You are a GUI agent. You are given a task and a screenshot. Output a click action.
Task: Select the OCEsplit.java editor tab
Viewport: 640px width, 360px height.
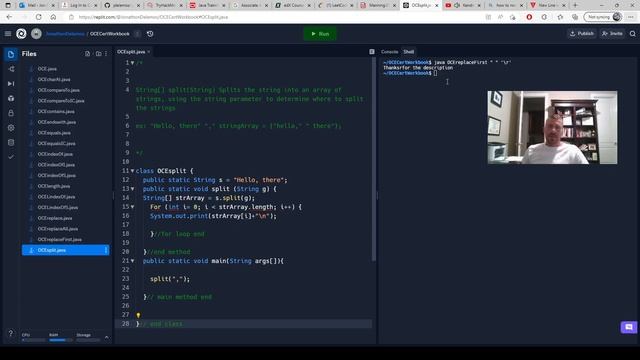click(x=131, y=52)
